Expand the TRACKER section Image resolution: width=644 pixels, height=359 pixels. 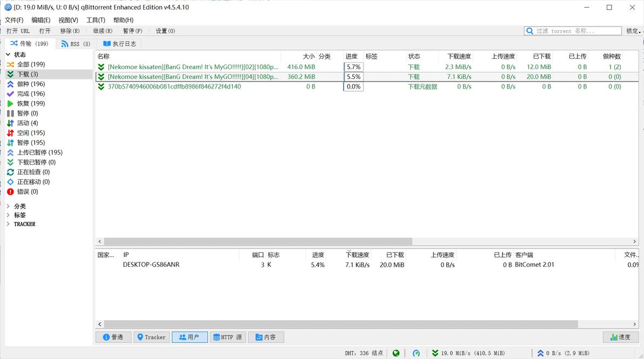pyautogui.click(x=8, y=224)
